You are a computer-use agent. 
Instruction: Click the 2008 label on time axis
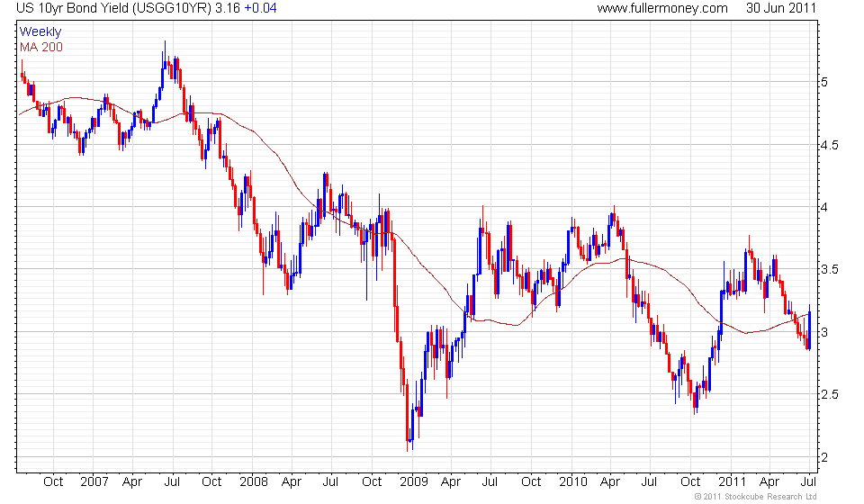[254, 482]
